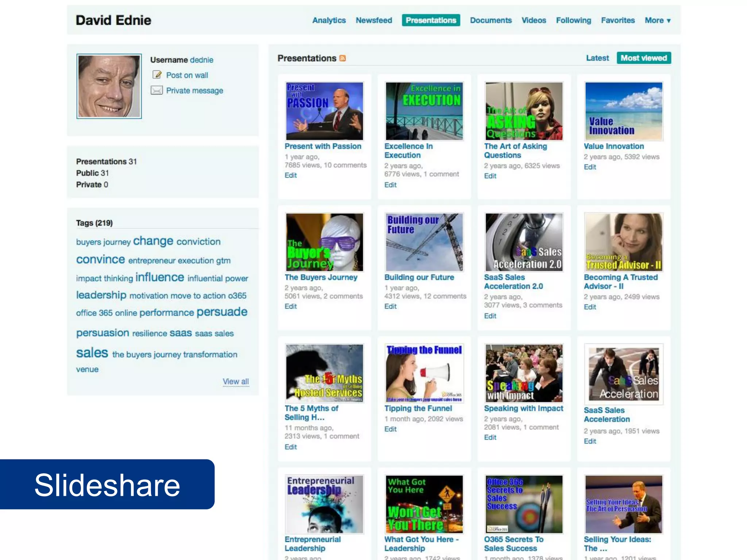747x560 pixels.
Task: Open the Following tab
Action: pyautogui.click(x=573, y=20)
